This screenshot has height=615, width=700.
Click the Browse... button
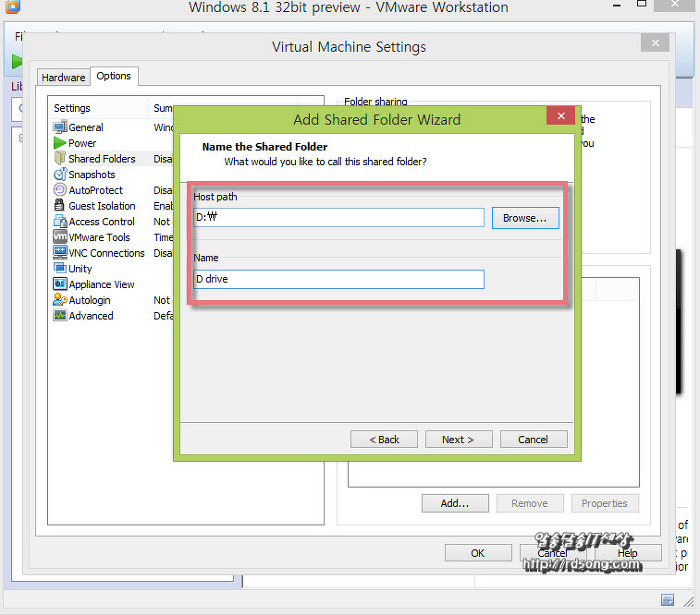(525, 218)
